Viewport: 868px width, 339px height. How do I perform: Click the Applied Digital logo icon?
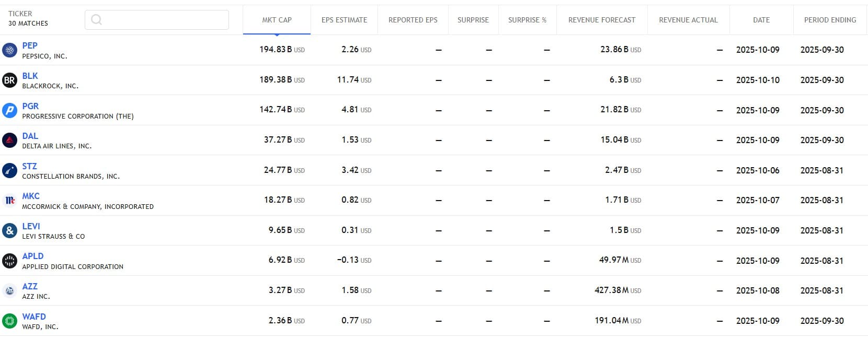[x=9, y=261]
